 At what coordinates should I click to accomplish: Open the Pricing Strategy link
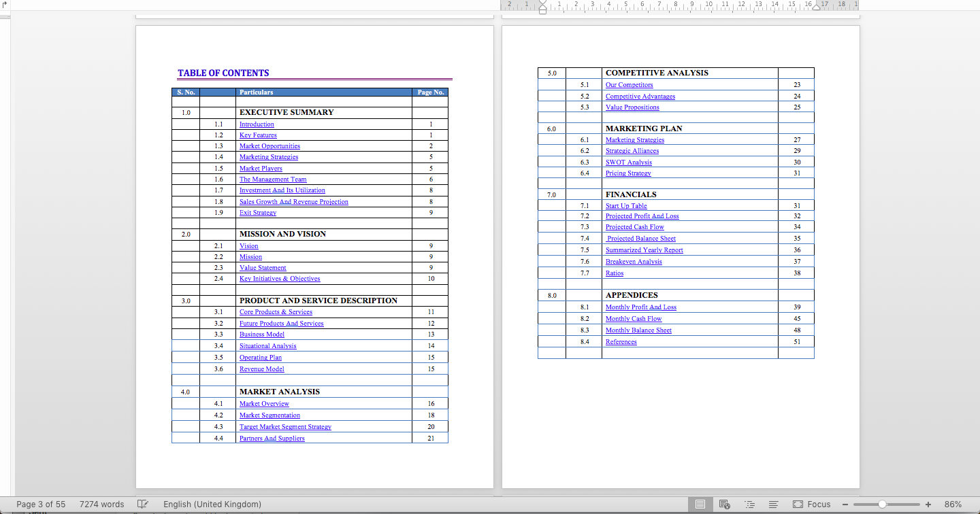(628, 173)
